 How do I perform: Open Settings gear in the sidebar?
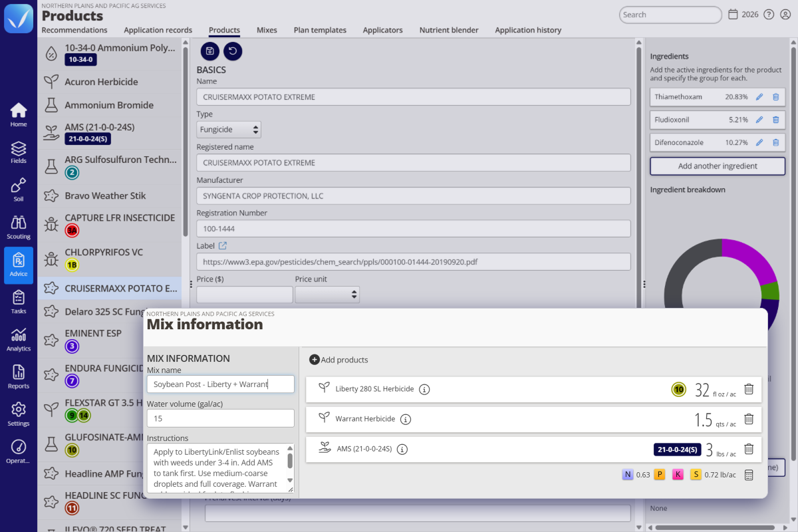pos(19,414)
